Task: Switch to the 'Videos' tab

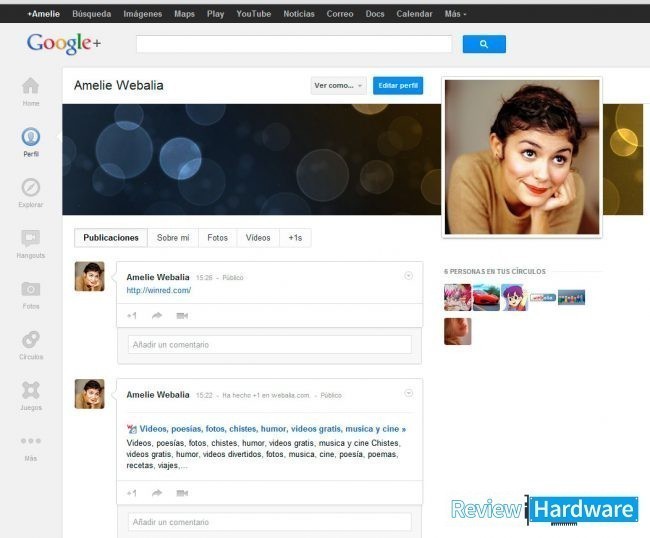Action: (258, 238)
